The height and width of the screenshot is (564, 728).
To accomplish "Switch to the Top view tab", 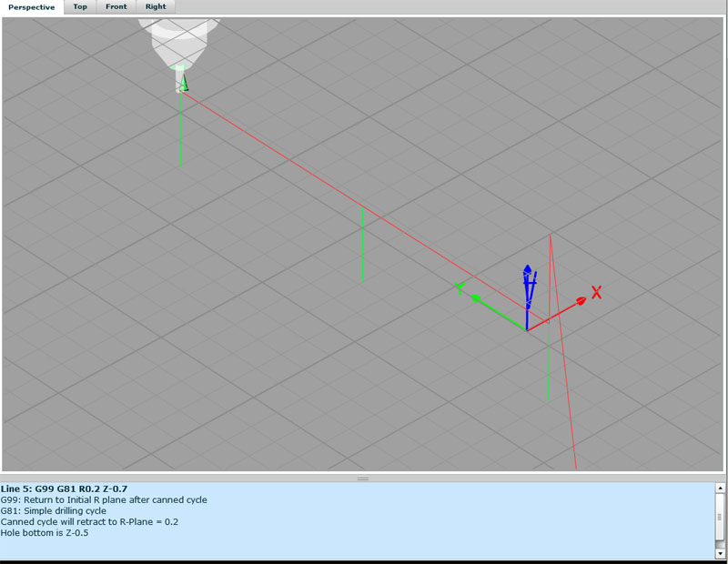I will coord(80,7).
